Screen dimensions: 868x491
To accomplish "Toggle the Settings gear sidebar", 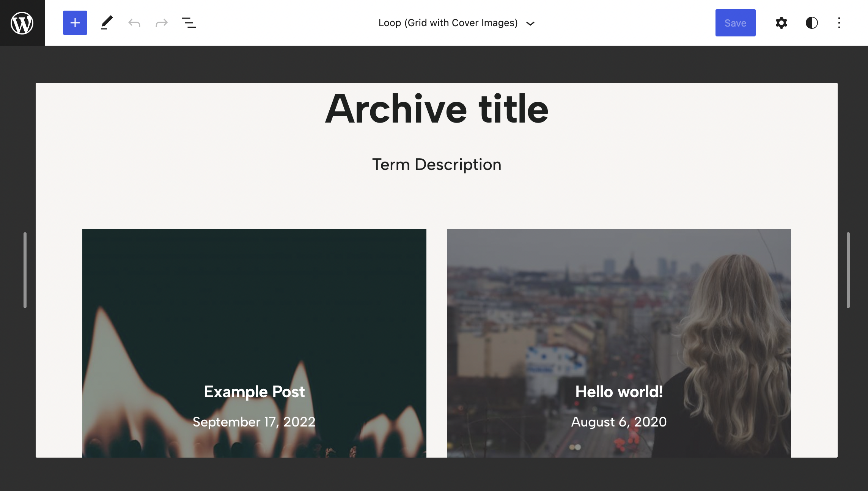I will point(781,23).
